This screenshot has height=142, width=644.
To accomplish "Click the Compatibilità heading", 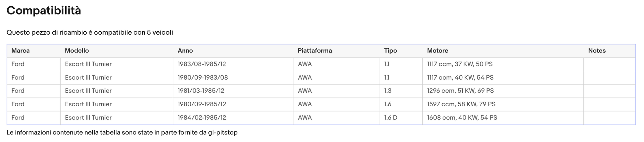I will coord(44,11).
